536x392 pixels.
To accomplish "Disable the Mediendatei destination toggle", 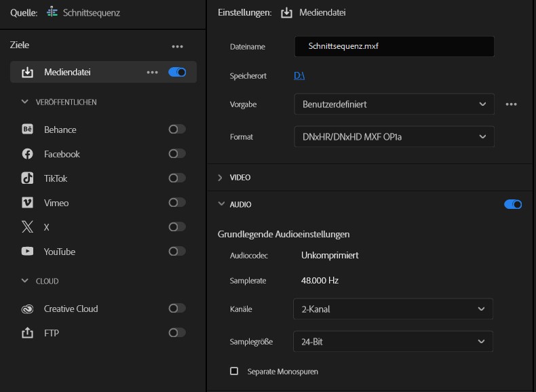I will pos(177,72).
